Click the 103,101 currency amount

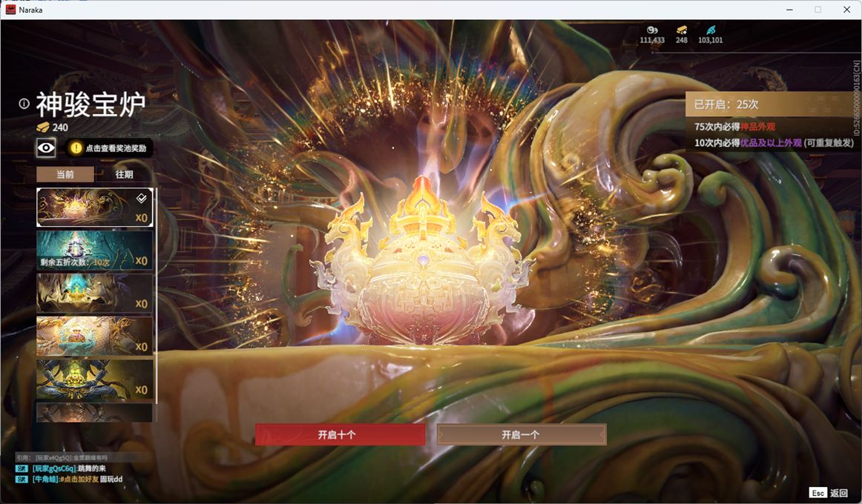click(710, 40)
